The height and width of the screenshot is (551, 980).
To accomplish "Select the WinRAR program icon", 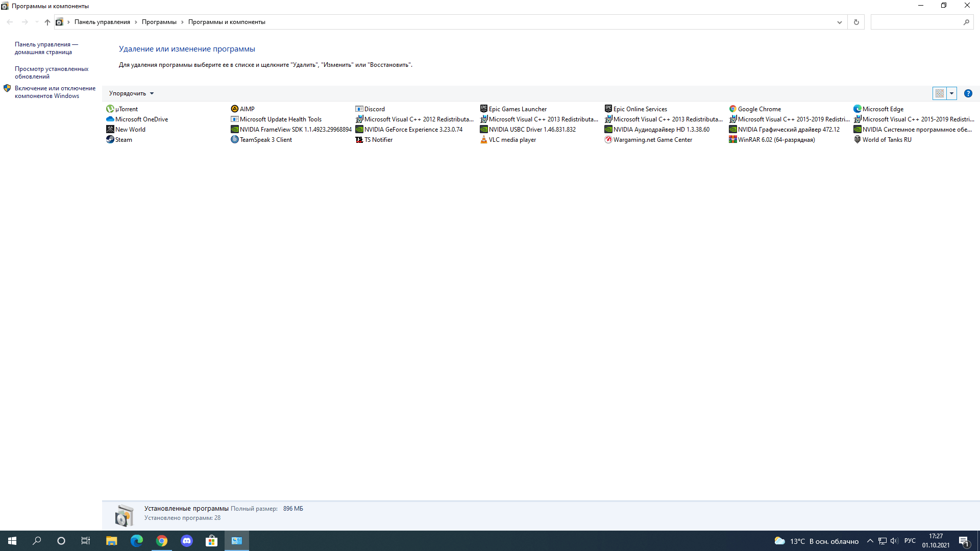I will coord(733,139).
